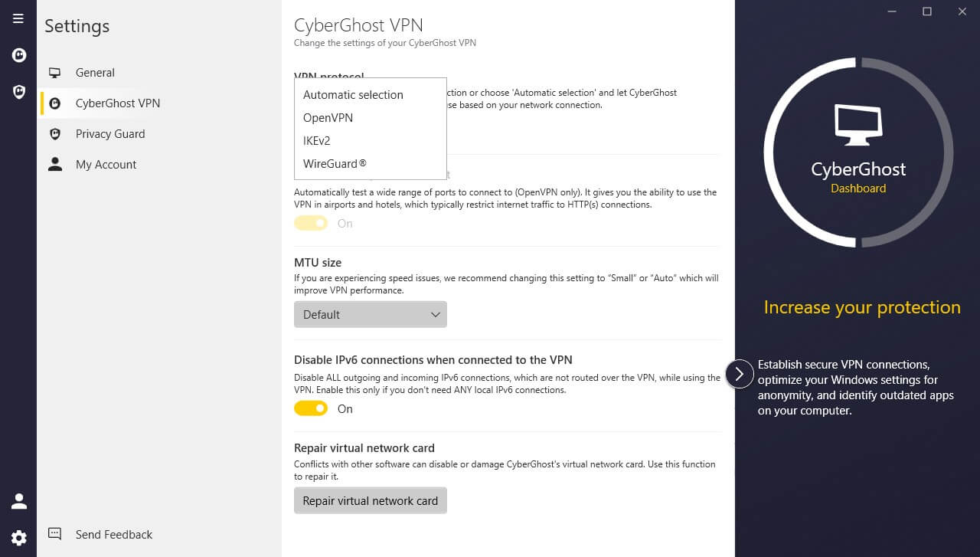Click the account person icon at bottom left
The image size is (980, 557).
pos(18,500)
